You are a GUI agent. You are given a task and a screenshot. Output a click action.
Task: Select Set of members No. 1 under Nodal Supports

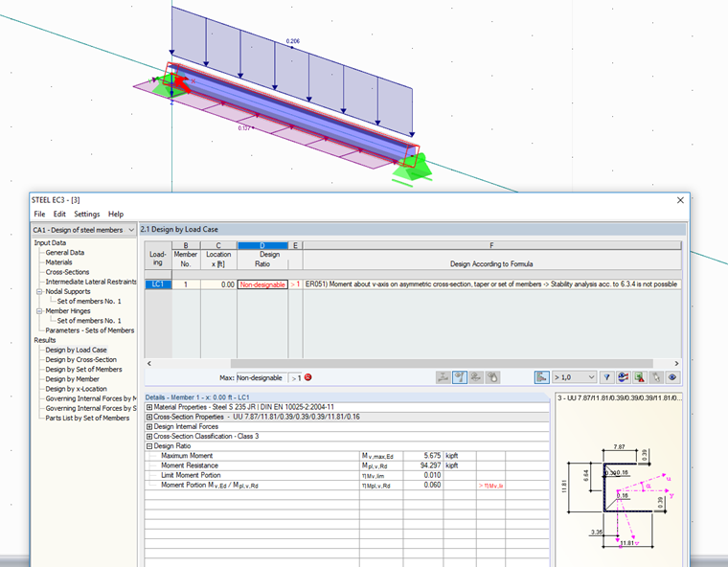pos(89,302)
